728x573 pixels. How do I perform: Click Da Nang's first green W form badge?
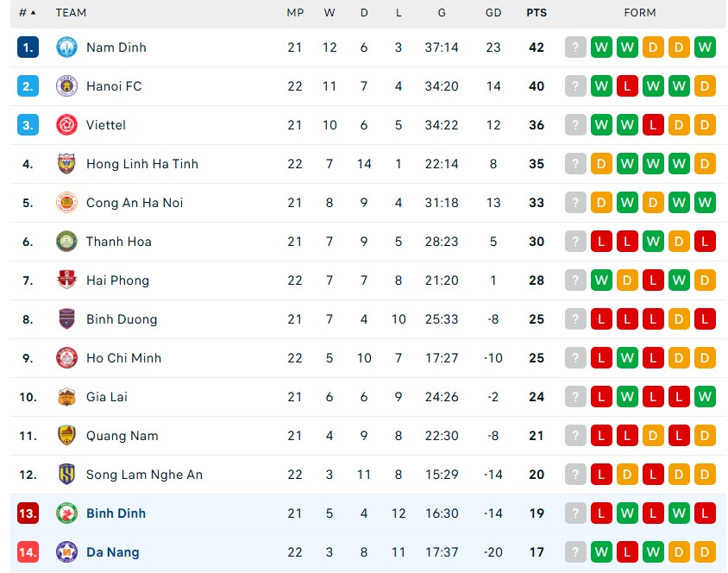click(601, 552)
